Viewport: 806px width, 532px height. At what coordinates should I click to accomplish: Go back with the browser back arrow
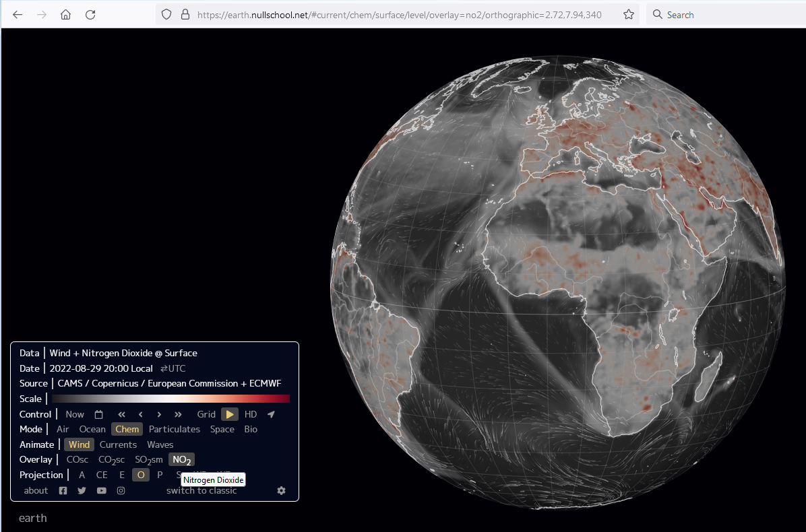click(x=18, y=14)
